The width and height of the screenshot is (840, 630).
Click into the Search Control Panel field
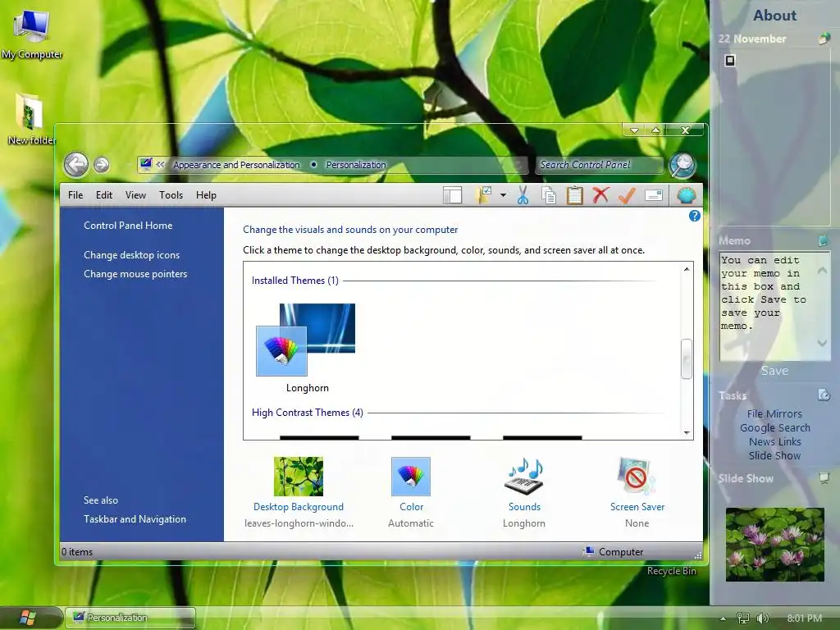(598, 165)
